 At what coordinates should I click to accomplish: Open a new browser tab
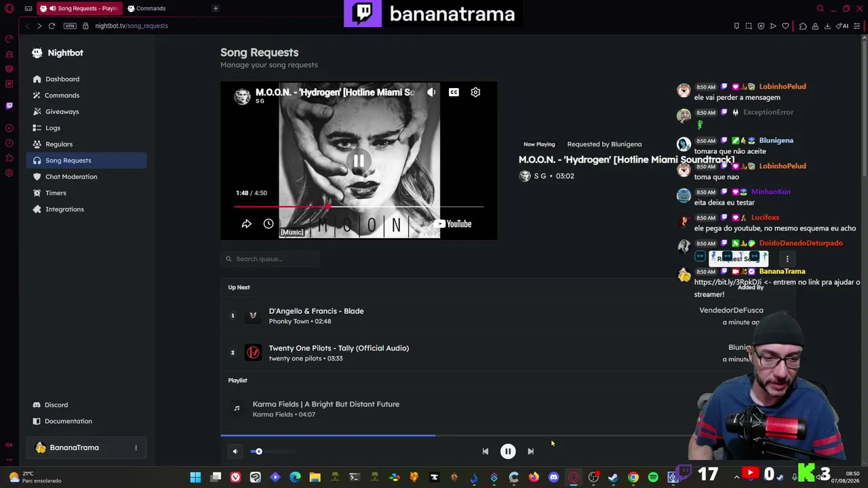pyautogui.click(x=216, y=8)
